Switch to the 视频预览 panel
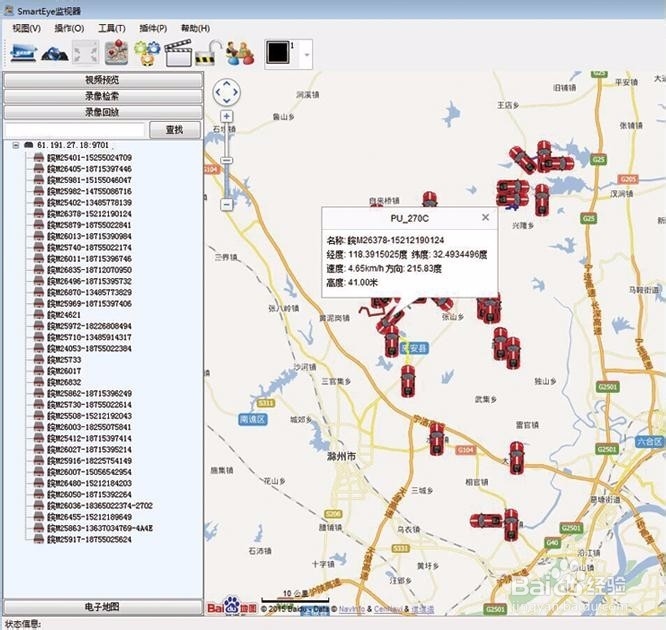This screenshot has width=666, height=630. click(102, 80)
